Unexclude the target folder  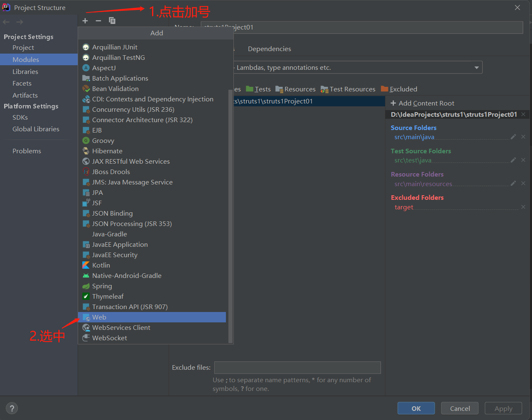(x=523, y=207)
